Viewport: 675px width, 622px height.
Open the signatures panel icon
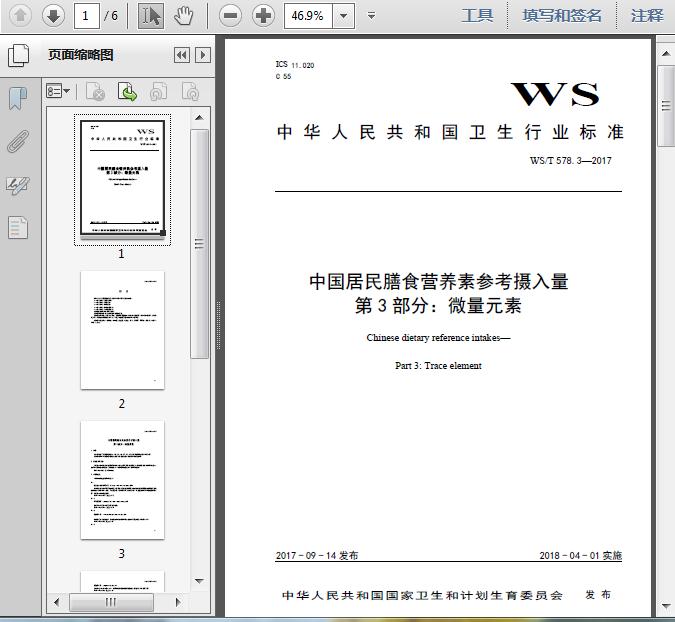[18, 185]
